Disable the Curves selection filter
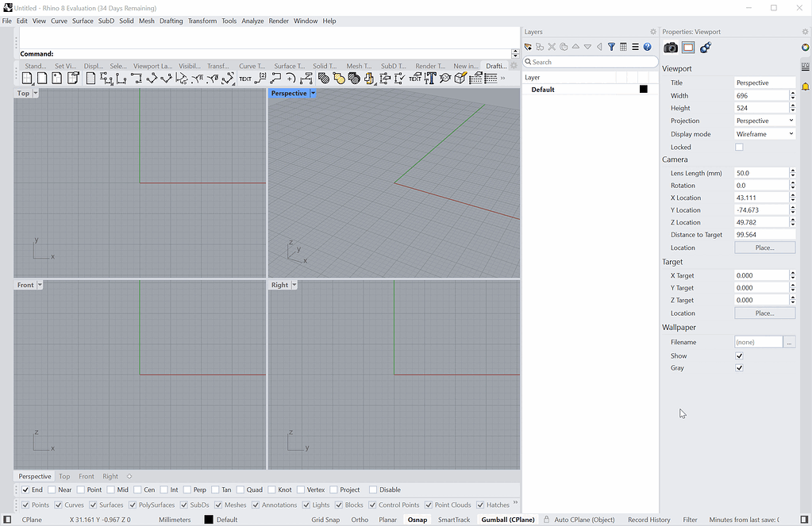Image resolution: width=812 pixels, height=526 pixels. click(56, 505)
